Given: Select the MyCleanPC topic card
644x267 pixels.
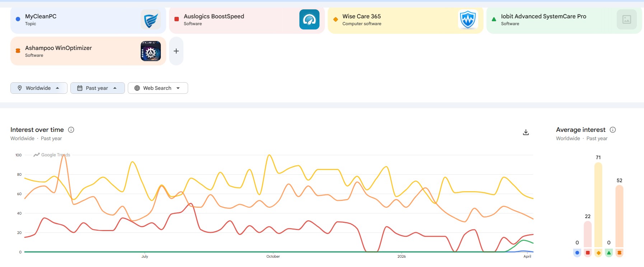Looking at the screenshot, I should 88,19.
